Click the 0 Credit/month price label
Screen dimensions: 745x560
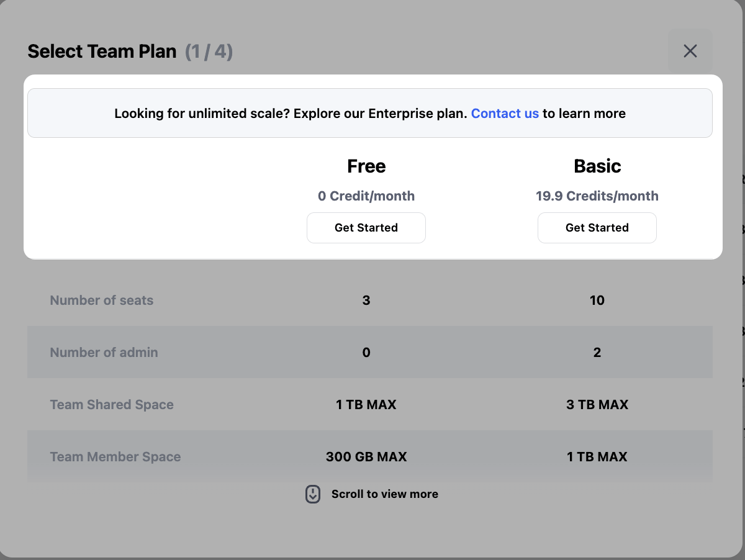pos(366,196)
